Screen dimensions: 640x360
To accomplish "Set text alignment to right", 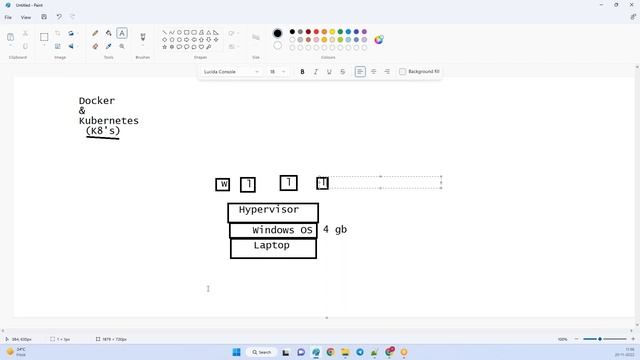I will click(387, 72).
